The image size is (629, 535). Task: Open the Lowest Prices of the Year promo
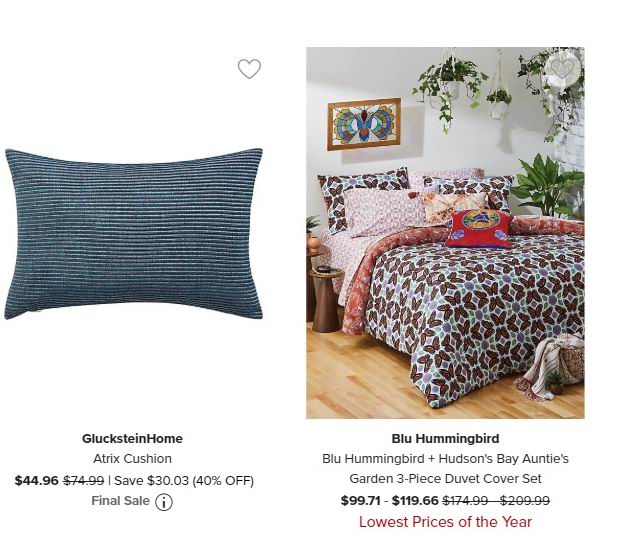tap(445, 522)
